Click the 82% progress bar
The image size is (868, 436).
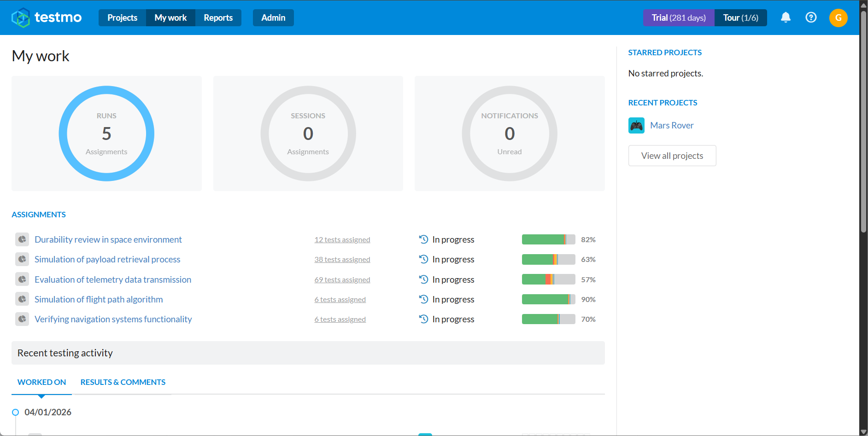coord(548,239)
